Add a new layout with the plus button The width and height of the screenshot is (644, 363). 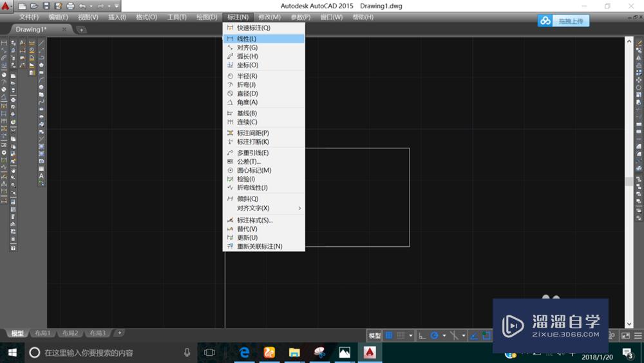[120, 333]
